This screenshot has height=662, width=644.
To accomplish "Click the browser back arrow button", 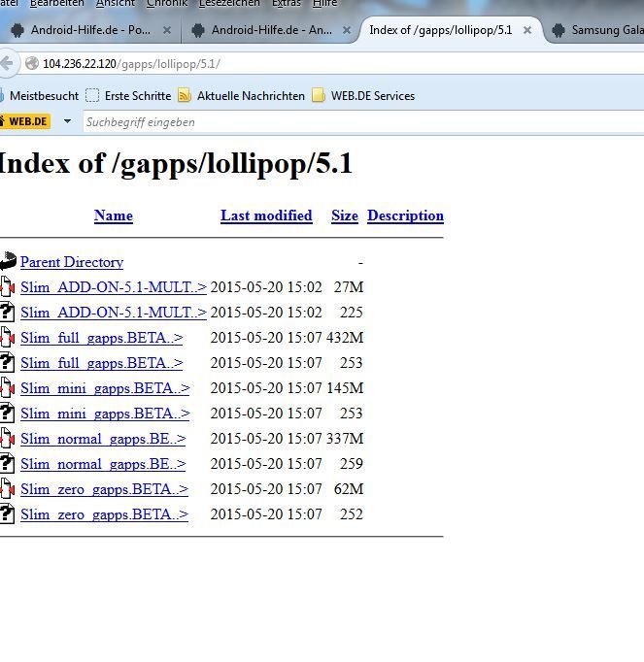I will tap(7, 64).
